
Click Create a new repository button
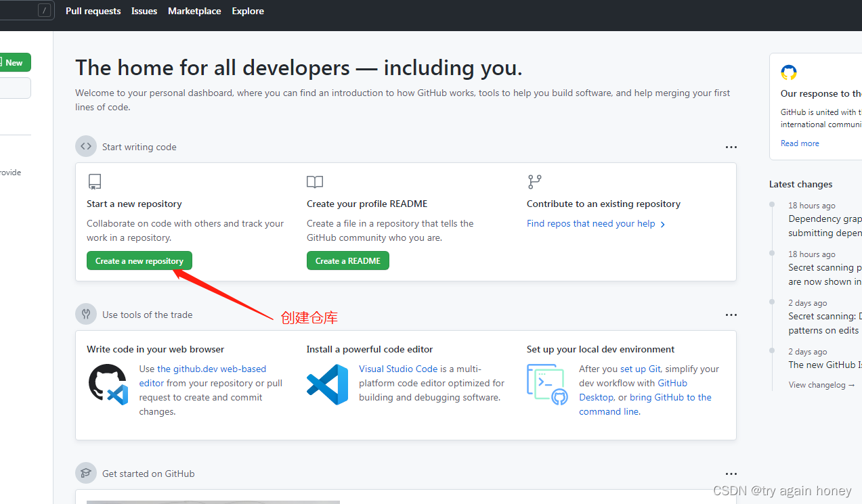point(139,260)
